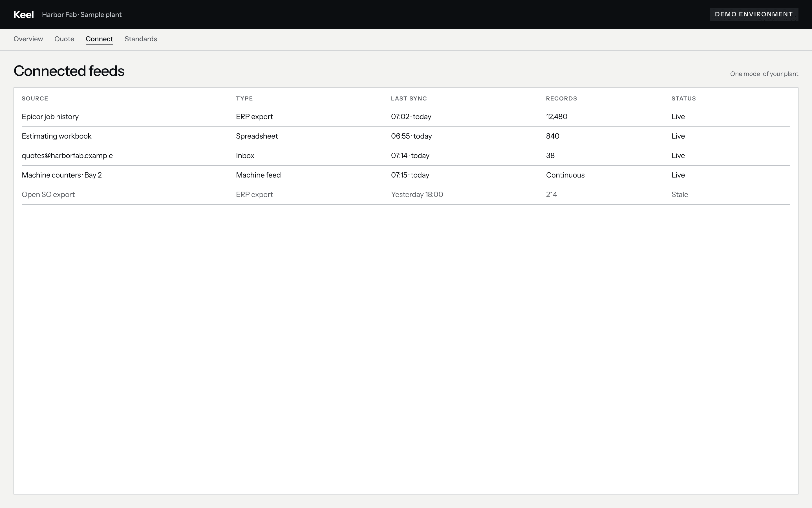Click the Spreadsheet type cell
The height and width of the screenshot is (508, 812).
257,136
